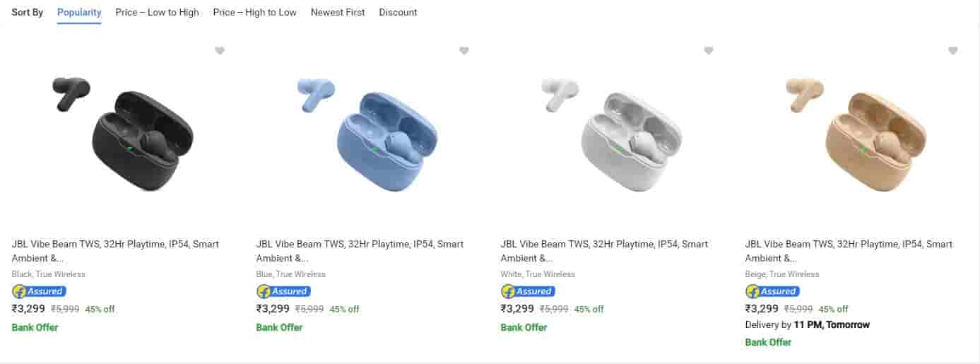
Task: Sort by Price Low to High
Action: [157, 12]
